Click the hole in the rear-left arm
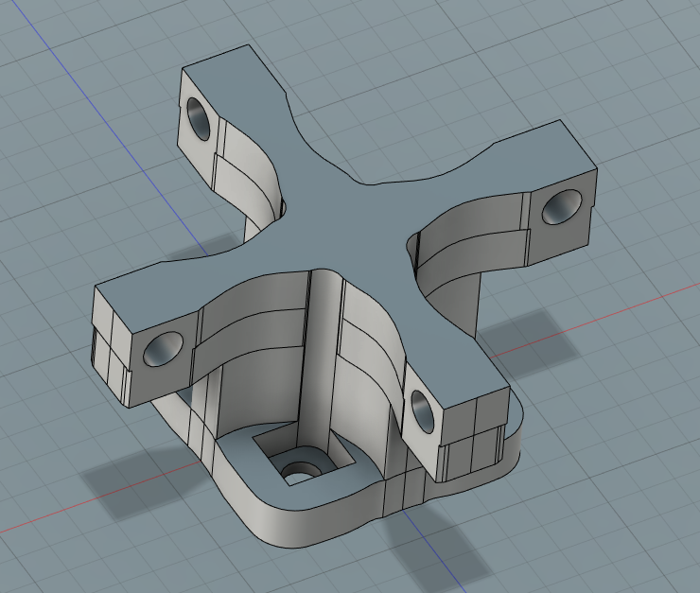The height and width of the screenshot is (593, 700). (200, 119)
